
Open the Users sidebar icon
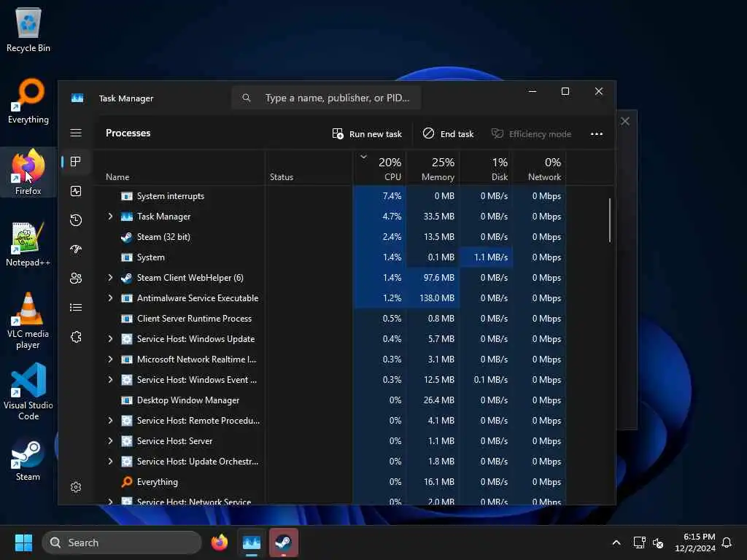click(76, 278)
